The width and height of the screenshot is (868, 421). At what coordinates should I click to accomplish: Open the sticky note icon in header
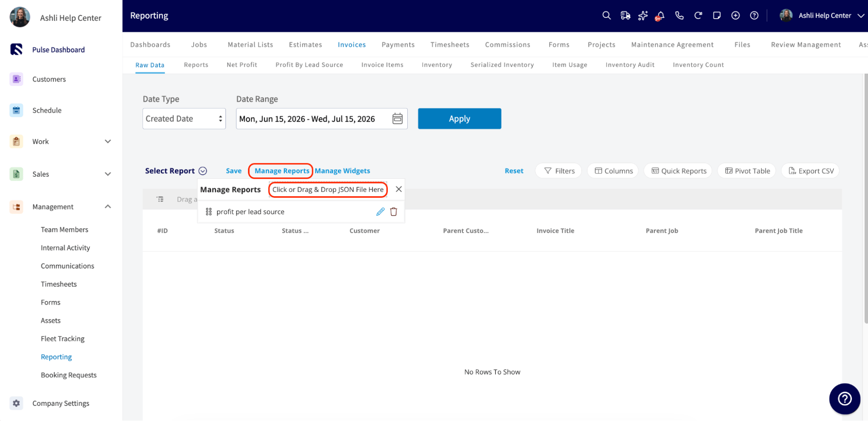[717, 16]
